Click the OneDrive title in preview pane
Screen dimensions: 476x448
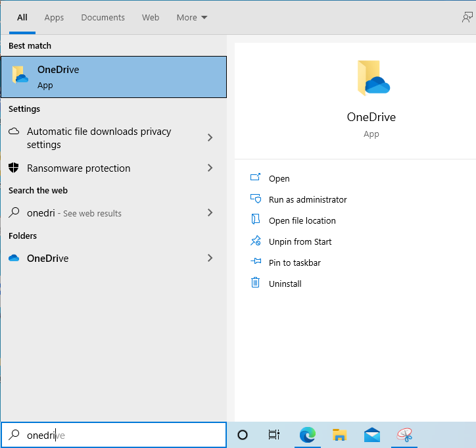(371, 117)
